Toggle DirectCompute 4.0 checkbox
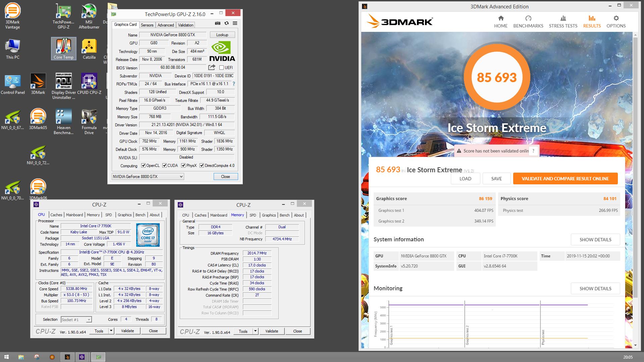The image size is (644, 362). pyautogui.click(x=202, y=166)
